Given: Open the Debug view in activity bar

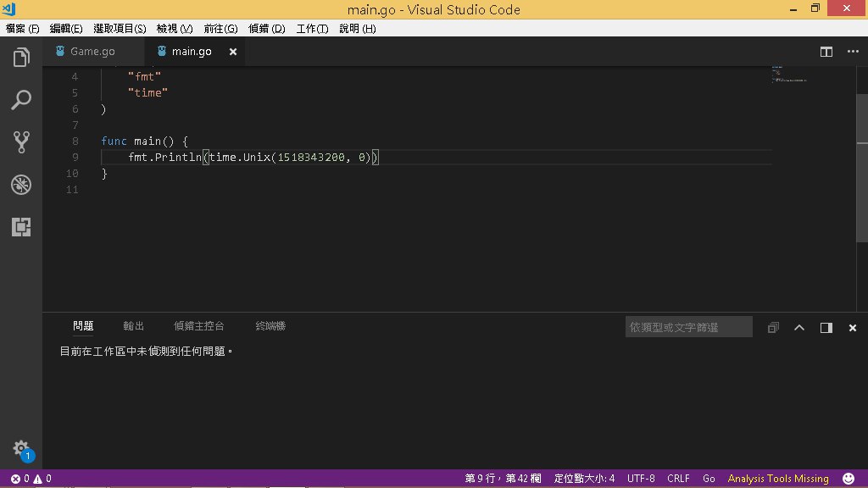Looking at the screenshot, I should (21, 185).
